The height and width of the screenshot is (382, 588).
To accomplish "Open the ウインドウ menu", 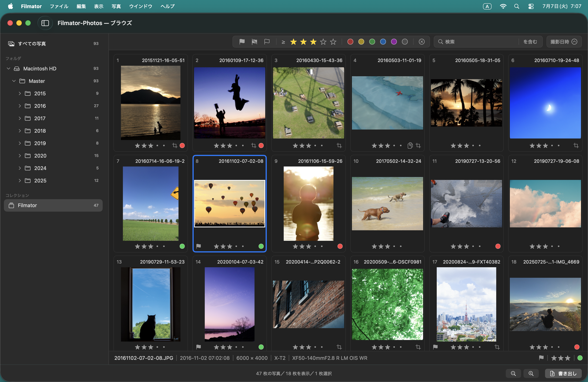I will [141, 6].
